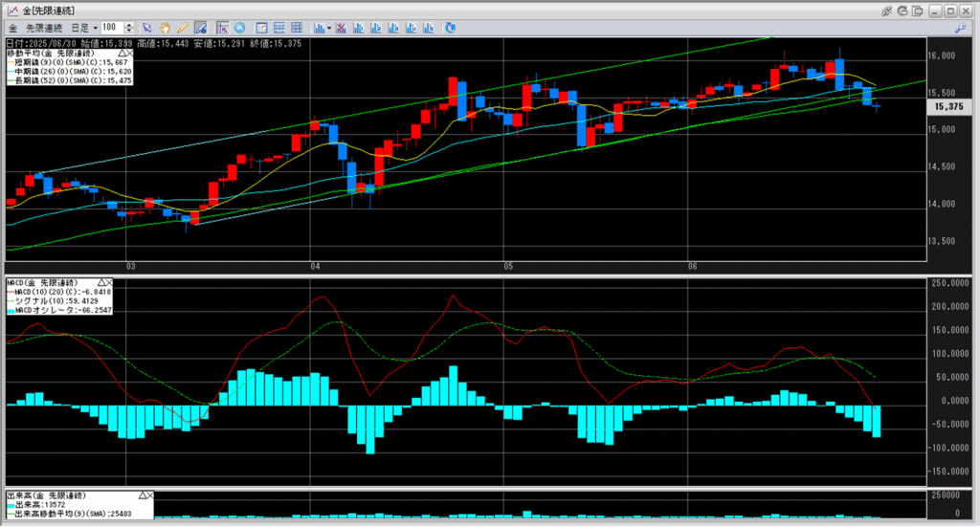
Task: Click the 金 symbol label in toolbar
Action: coord(12,28)
